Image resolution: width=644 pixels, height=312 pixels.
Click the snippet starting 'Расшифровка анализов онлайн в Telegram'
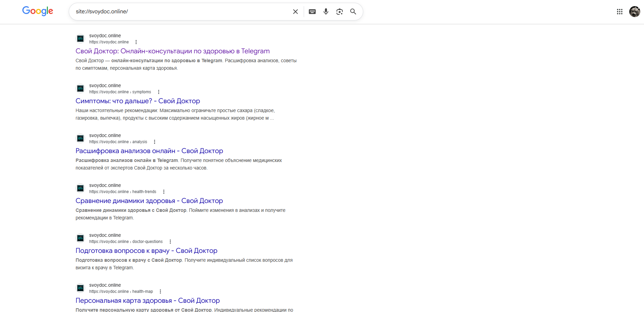[x=179, y=164]
